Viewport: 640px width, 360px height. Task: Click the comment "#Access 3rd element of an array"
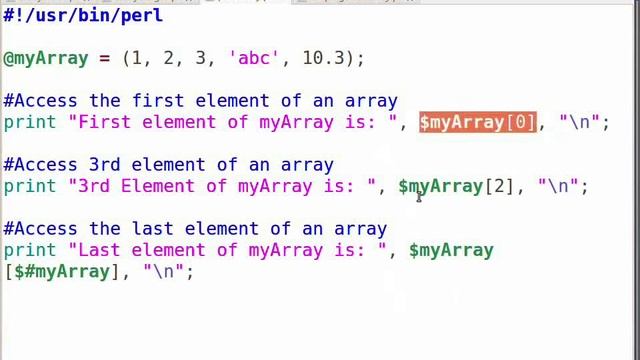(169, 165)
